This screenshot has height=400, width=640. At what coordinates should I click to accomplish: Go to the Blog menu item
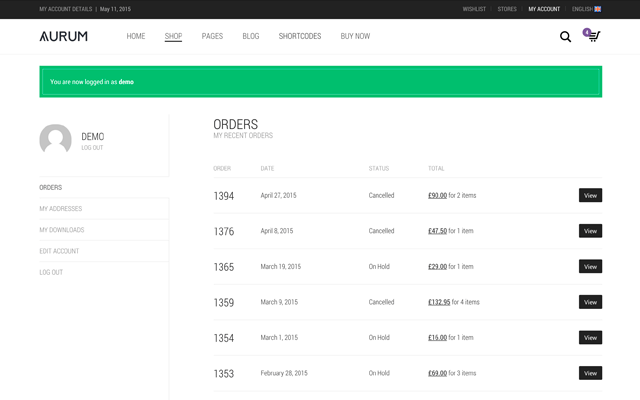pos(250,36)
